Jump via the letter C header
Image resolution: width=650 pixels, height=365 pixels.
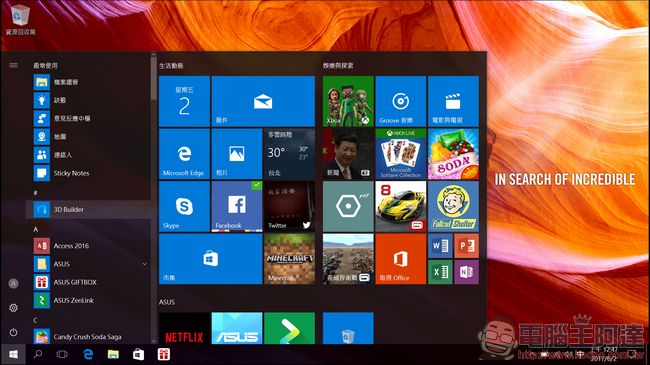(36, 320)
